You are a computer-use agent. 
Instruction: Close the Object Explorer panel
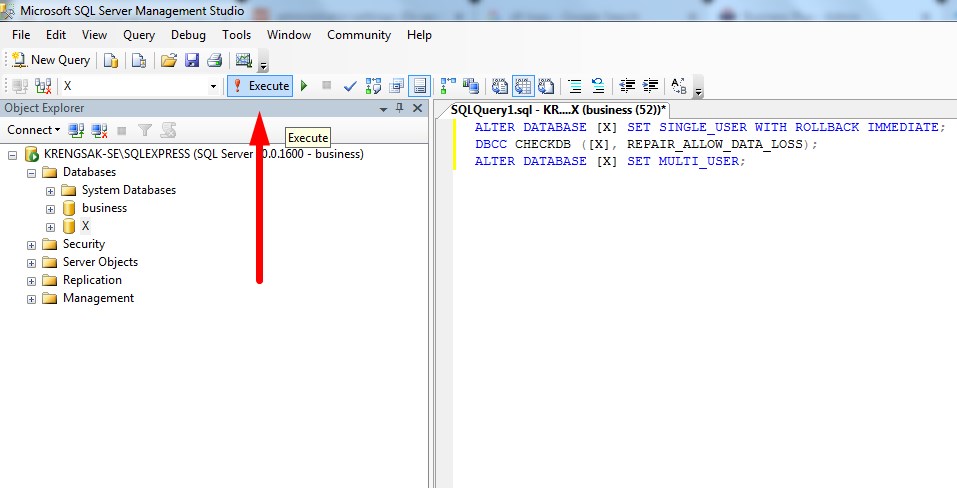click(x=417, y=108)
